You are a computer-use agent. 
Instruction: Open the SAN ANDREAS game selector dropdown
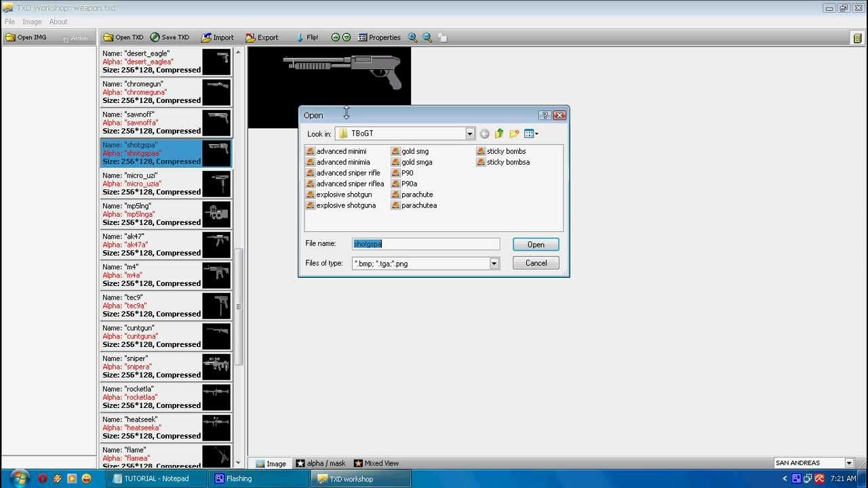(x=848, y=463)
